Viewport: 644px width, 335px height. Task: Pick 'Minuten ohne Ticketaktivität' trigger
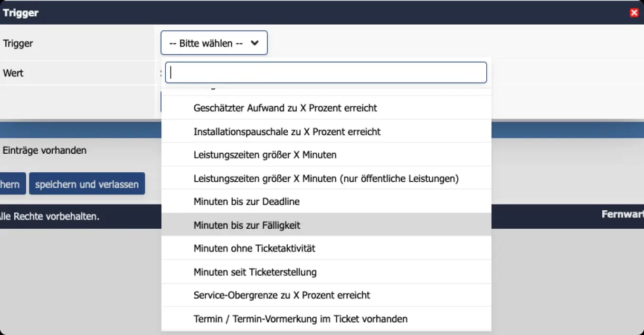pyautogui.click(x=254, y=248)
